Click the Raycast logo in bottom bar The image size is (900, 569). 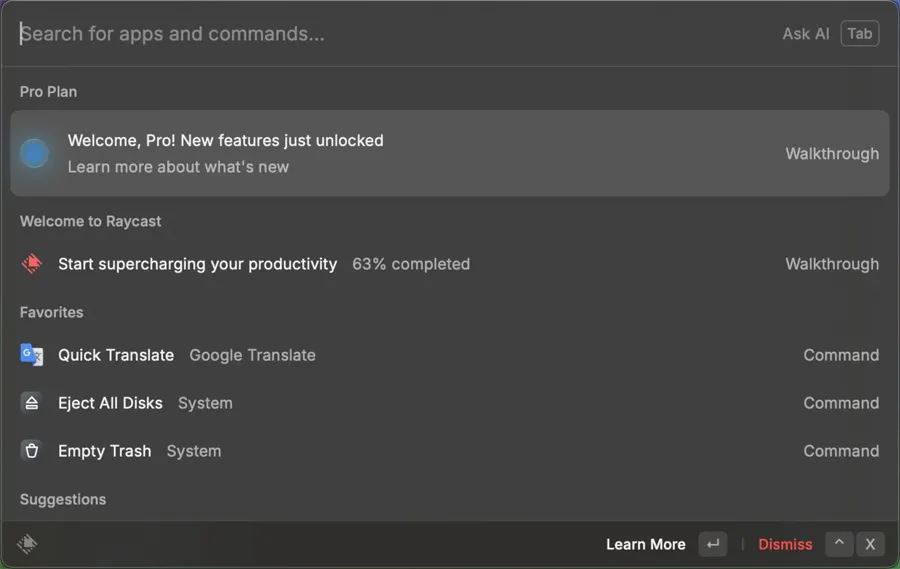(x=28, y=544)
